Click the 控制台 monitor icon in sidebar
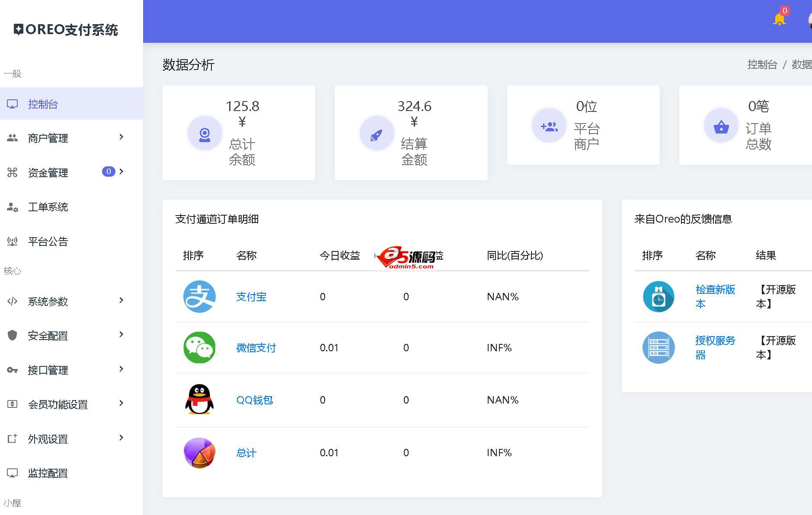The width and height of the screenshot is (812, 515). pyautogui.click(x=13, y=104)
